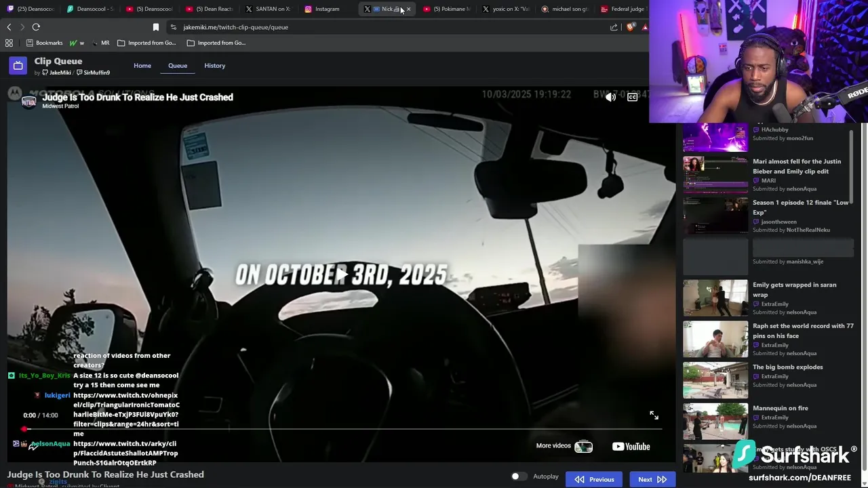Click the video progress bar
868x488 pixels.
pyautogui.click(x=342, y=429)
